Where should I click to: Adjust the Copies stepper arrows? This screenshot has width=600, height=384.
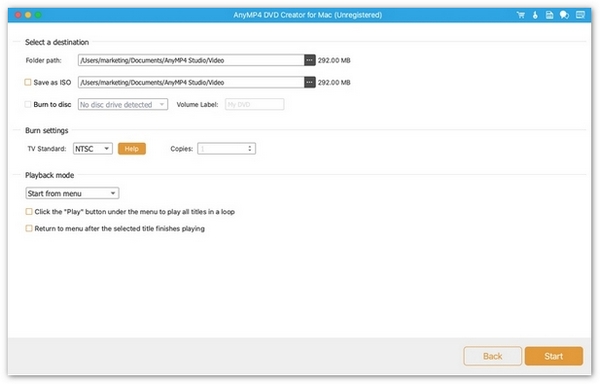coord(249,149)
